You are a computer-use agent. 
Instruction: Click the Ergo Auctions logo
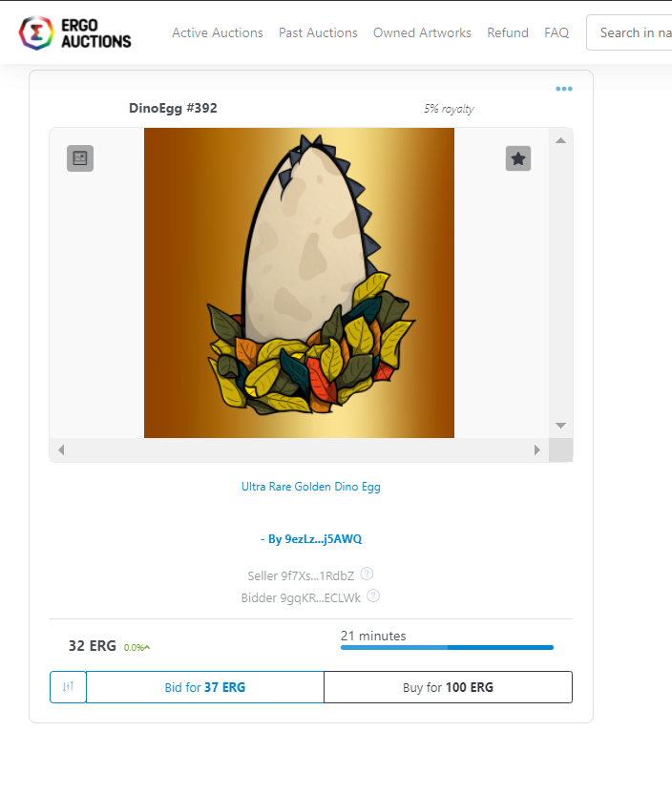coord(75,32)
